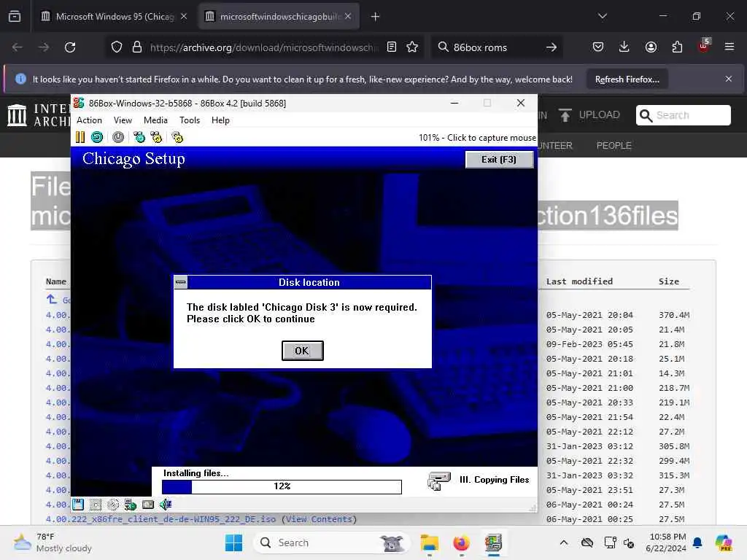Open View Contents link for WIN95_222_DE.iso
The height and width of the screenshot is (560, 747).
(x=320, y=519)
